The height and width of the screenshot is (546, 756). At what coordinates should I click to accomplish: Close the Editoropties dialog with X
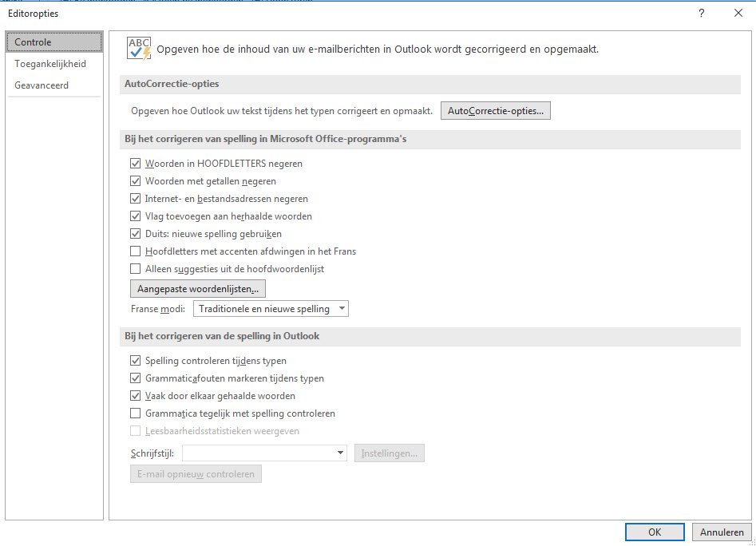click(738, 13)
